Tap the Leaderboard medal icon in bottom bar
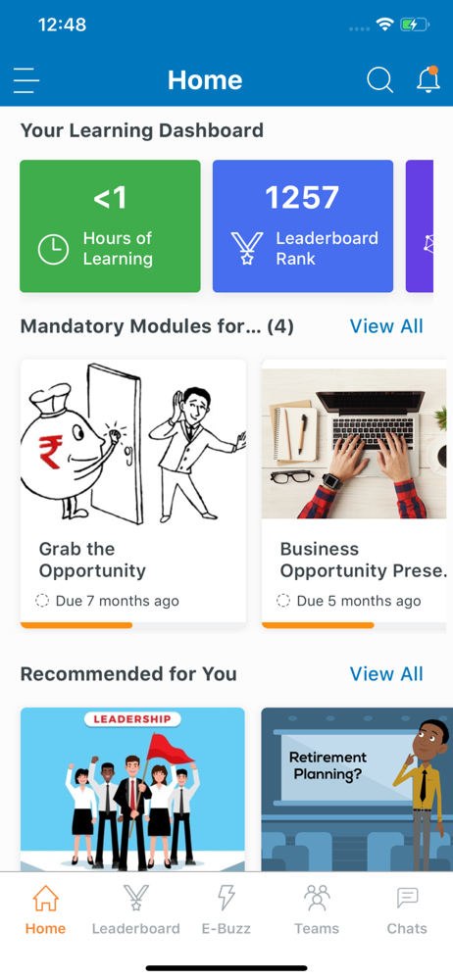 [x=135, y=898]
